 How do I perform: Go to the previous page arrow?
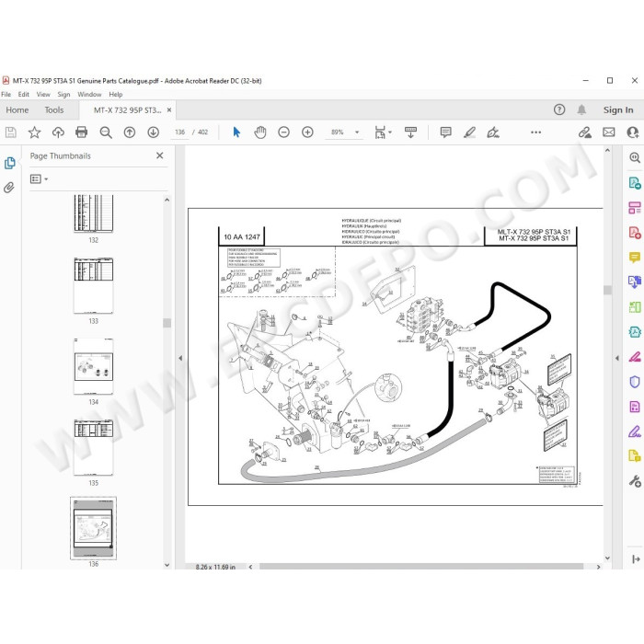[130, 132]
